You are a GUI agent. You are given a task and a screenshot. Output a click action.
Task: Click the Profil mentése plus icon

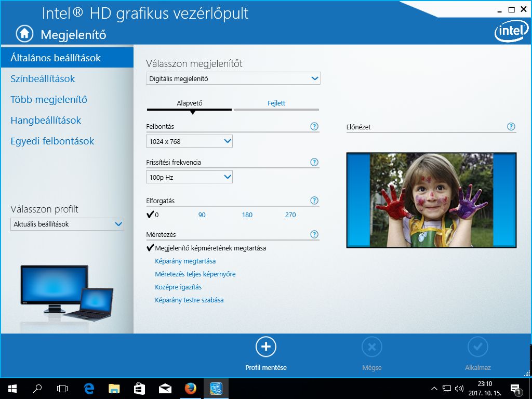pyautogui.click(x=265, y=347)
